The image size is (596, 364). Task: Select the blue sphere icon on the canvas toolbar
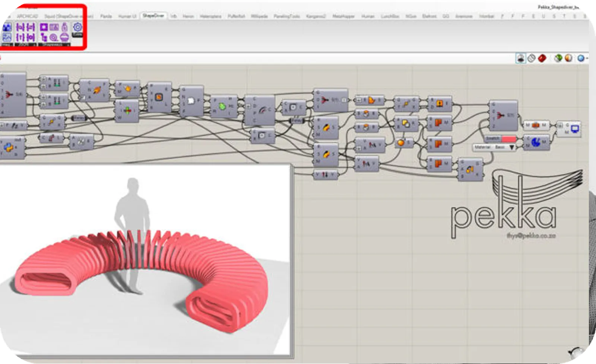[581, 58]
